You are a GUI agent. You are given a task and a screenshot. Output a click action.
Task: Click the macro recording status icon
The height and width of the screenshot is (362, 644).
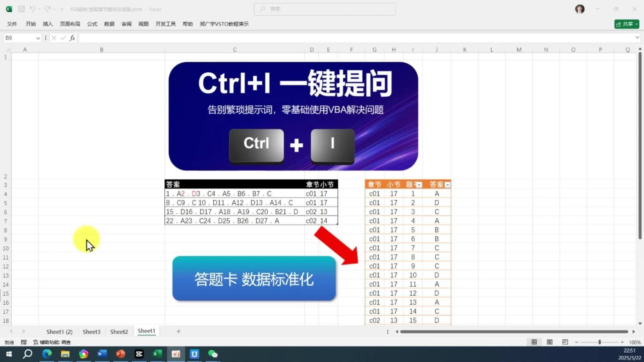[24, 342]
